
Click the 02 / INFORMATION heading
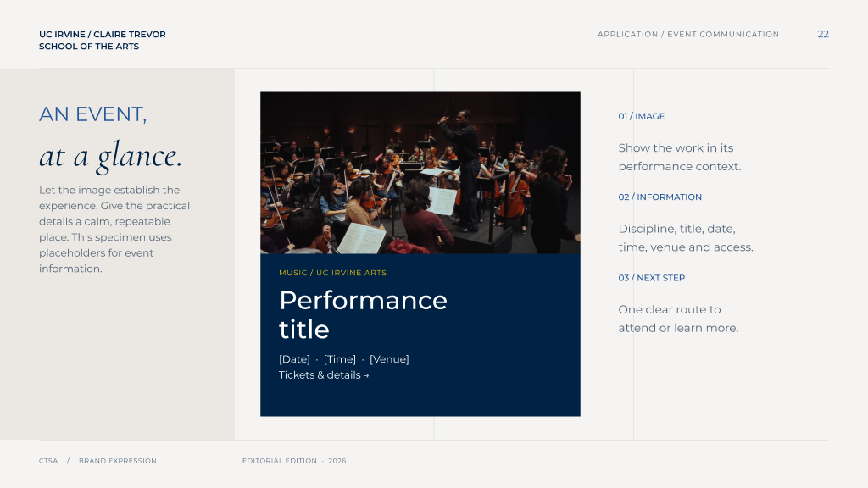(x=659, y=197)
